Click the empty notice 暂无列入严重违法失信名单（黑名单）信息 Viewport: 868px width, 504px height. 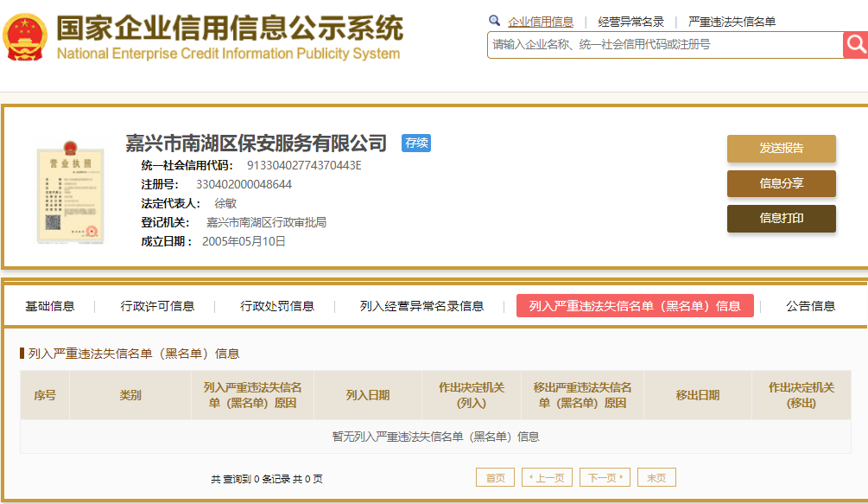[x=435, y=437]
